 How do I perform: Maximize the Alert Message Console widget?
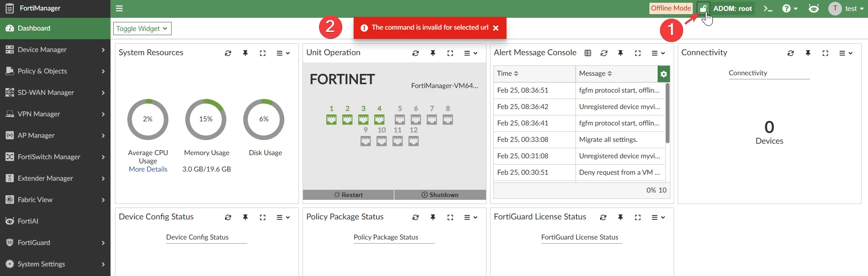click(638, 53)
